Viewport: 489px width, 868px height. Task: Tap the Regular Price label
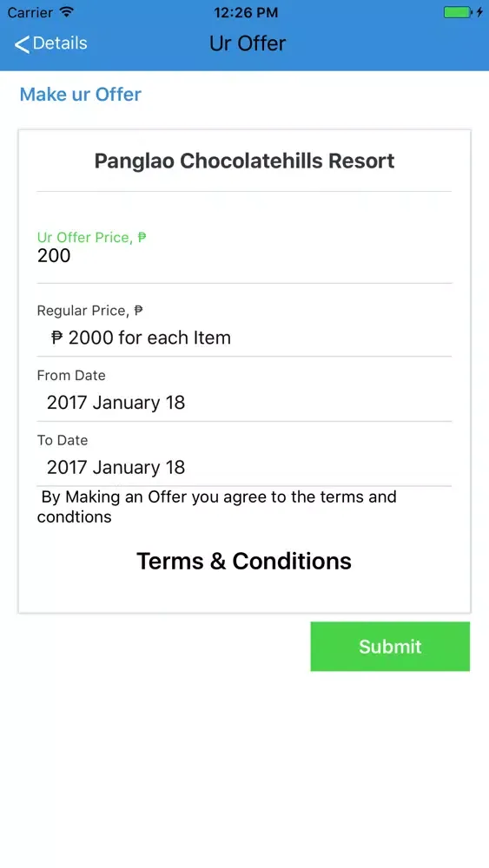click(89, 311)
